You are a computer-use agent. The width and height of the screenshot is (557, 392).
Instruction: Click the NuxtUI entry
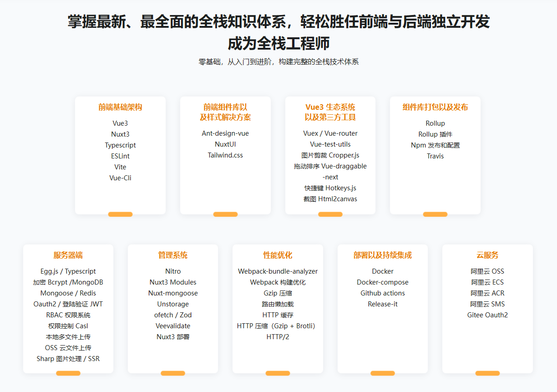pyautogui.click(x=225, y=144)
